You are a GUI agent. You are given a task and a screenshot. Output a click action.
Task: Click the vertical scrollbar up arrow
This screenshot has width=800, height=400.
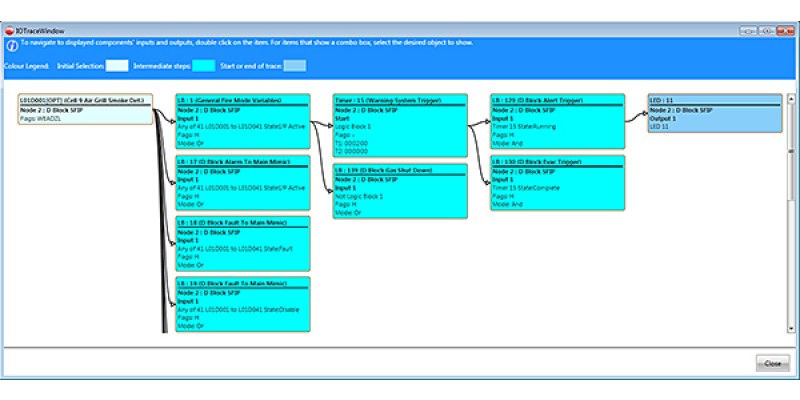click(791, 99)
